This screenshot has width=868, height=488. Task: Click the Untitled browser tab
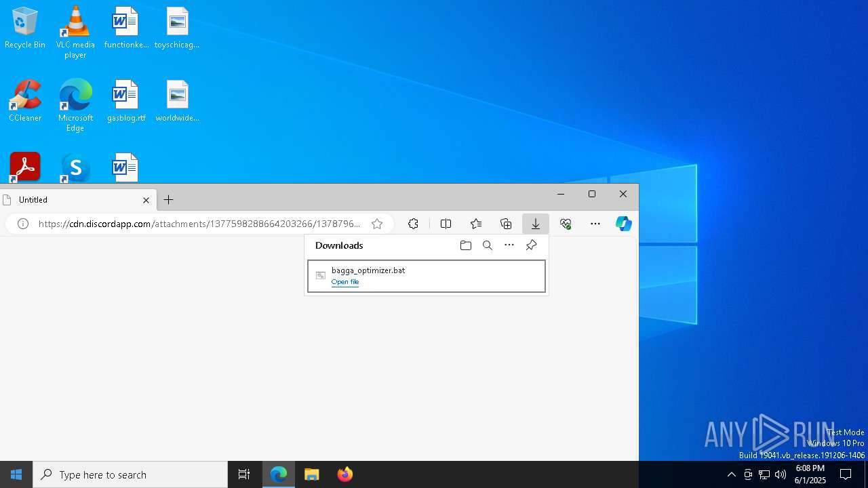pyautogui.click(x=78, y=200)
